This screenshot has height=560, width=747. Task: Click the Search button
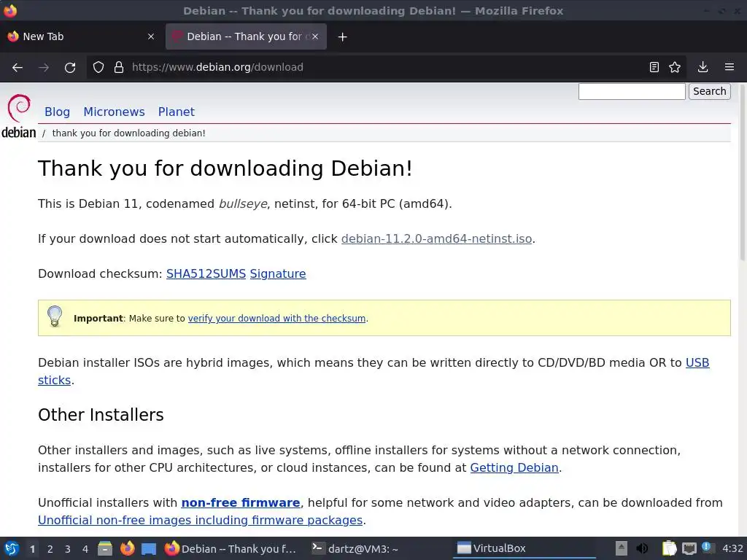[709, 91]
